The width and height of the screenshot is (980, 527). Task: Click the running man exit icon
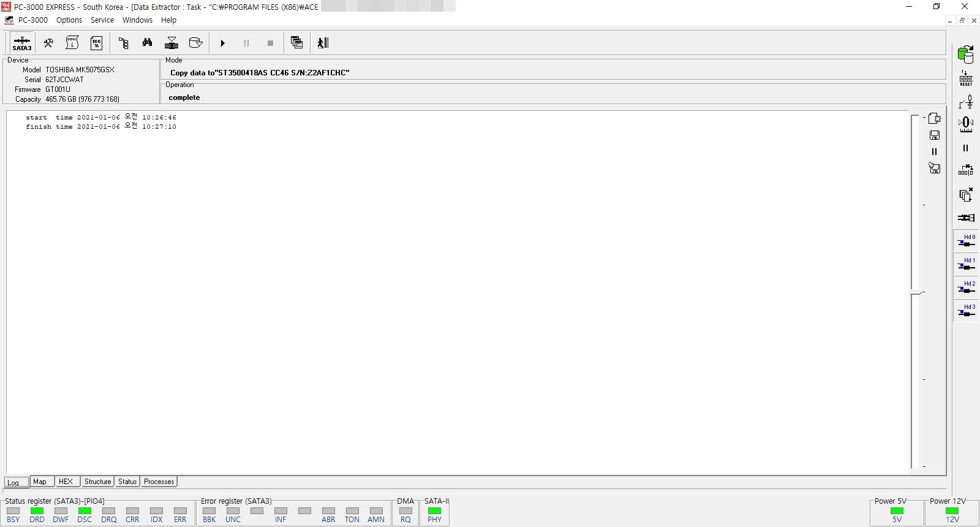click(323, 43)
